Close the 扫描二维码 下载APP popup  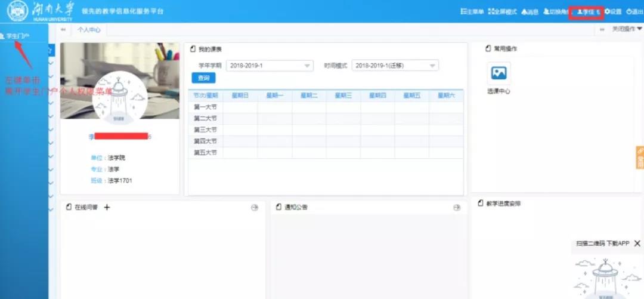pyautogui.click(x=637, y=243)
